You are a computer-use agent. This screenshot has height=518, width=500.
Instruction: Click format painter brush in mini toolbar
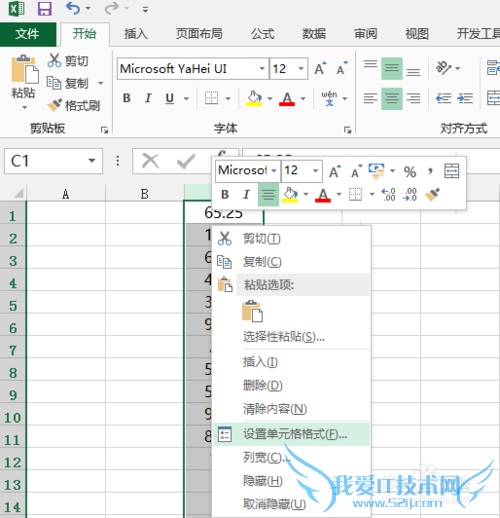(432, 194)
